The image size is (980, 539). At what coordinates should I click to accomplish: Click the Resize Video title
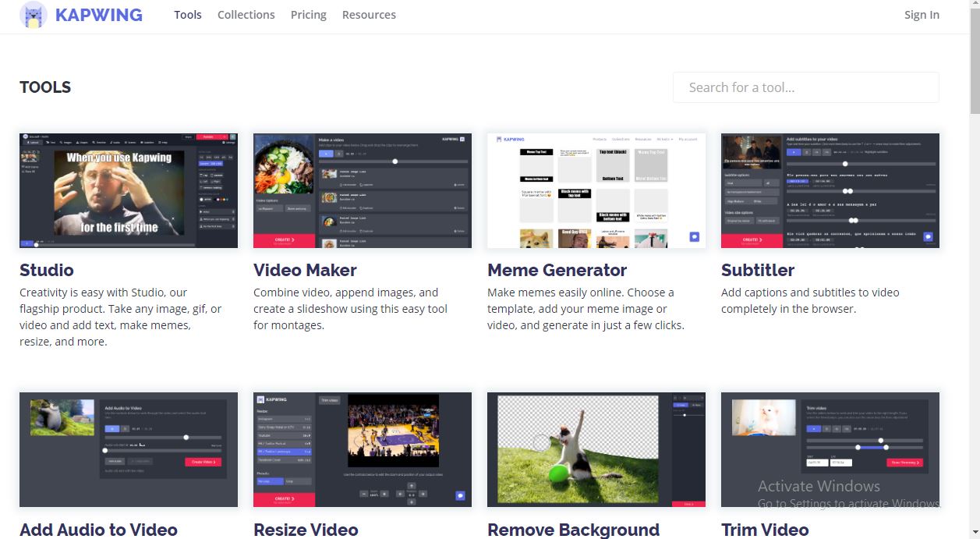click(x=306, y=530)
